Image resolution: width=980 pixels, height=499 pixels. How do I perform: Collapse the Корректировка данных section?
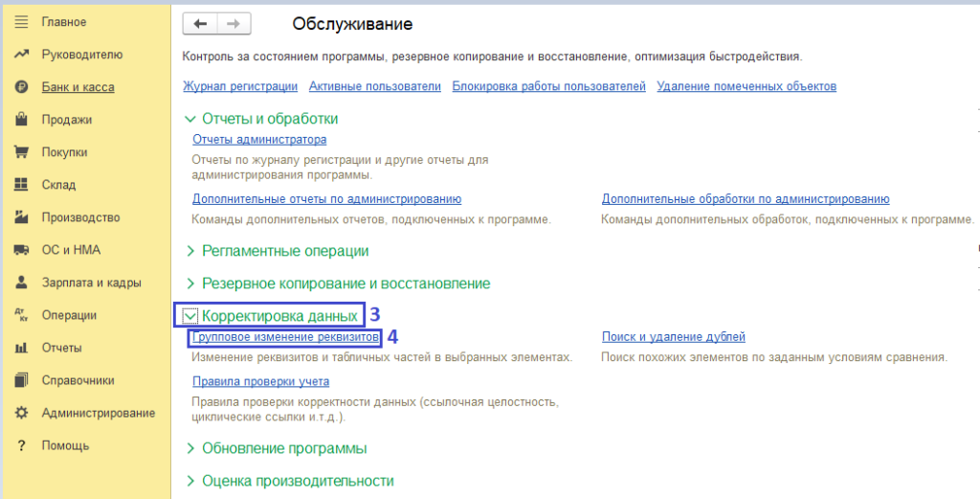(x=190, y=315)
